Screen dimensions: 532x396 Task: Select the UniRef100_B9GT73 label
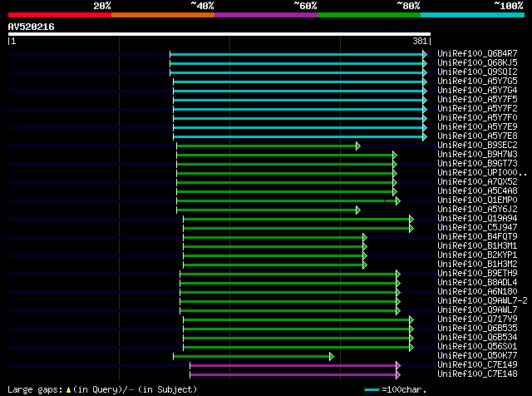coord(477,164)
